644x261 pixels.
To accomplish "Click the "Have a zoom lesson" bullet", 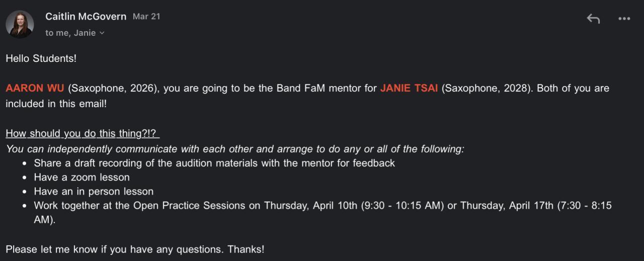I will 82,177.
